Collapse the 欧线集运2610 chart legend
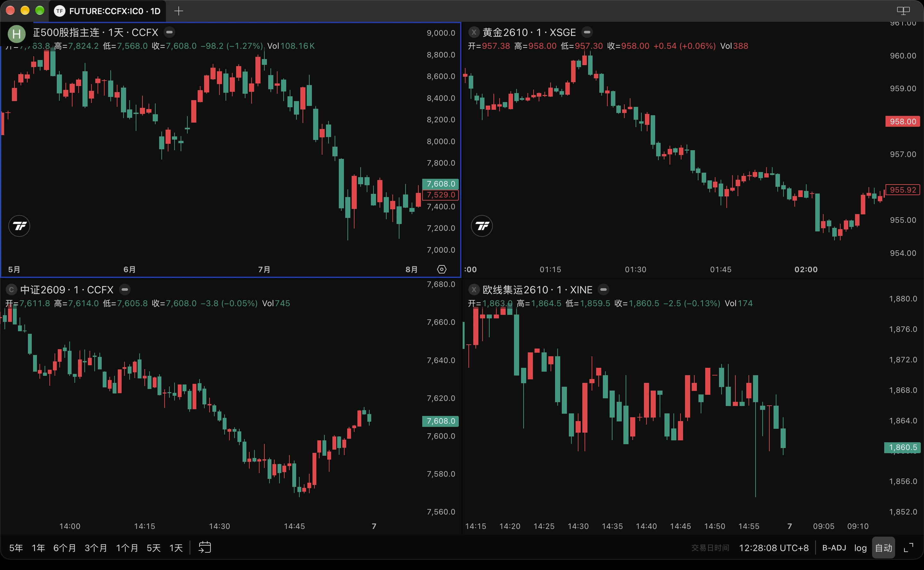 [x=603, y=289]
